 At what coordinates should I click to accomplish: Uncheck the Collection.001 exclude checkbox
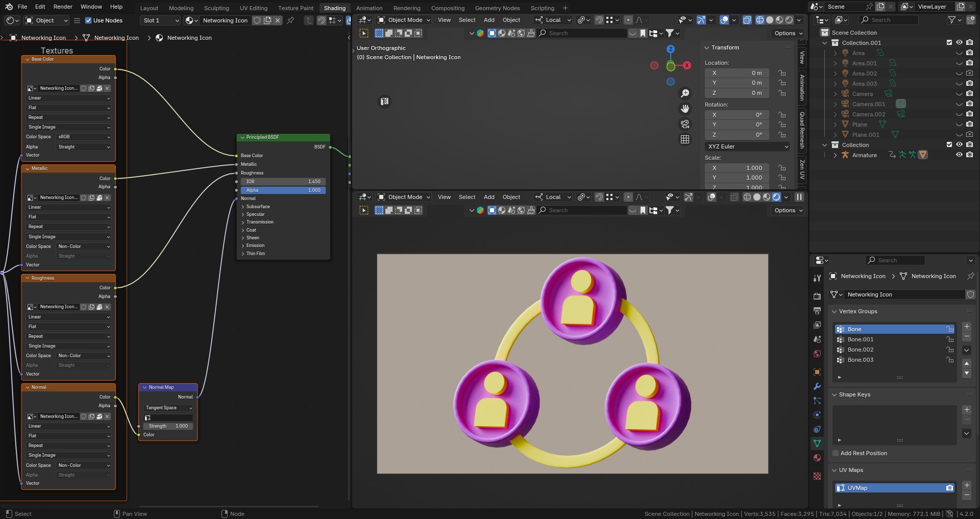[949, 43]
